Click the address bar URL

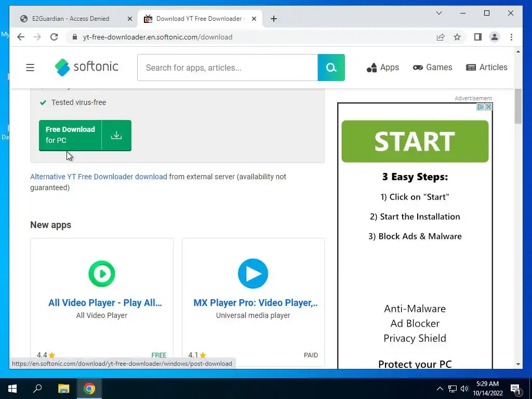[x=158, y=37]
